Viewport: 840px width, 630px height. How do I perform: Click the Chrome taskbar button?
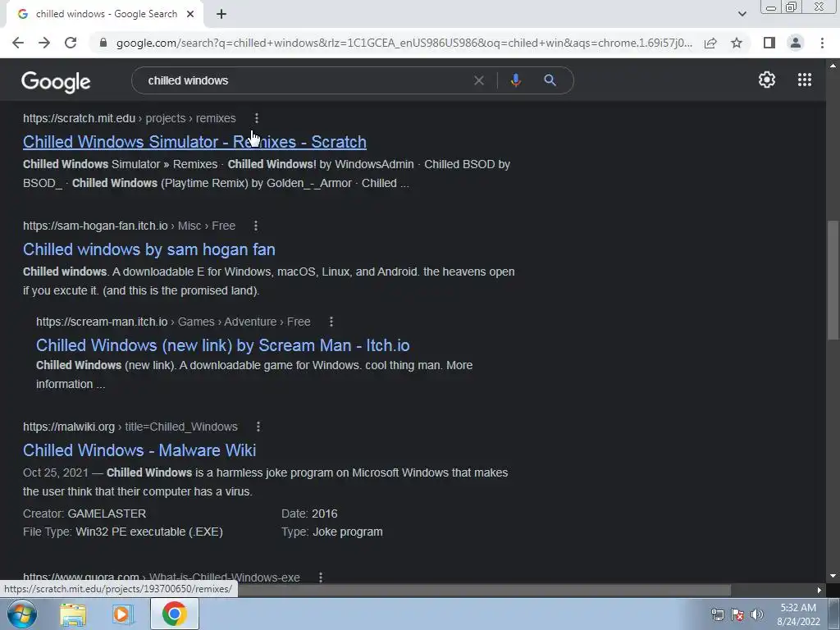[x=175, y=614]
